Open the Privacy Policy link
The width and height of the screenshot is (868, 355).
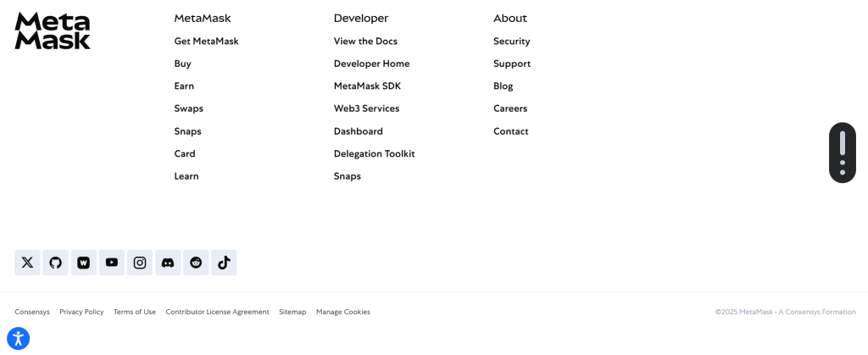tap(82, 312)
